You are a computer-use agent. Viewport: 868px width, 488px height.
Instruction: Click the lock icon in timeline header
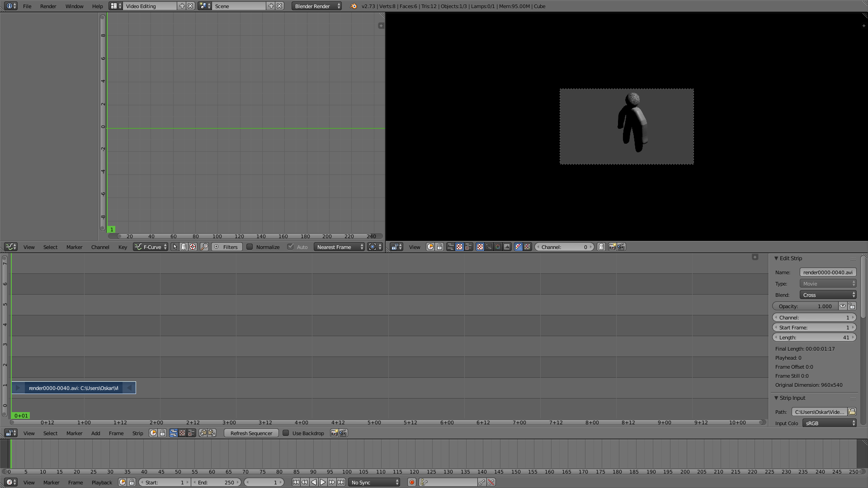(x=132, y=482)
